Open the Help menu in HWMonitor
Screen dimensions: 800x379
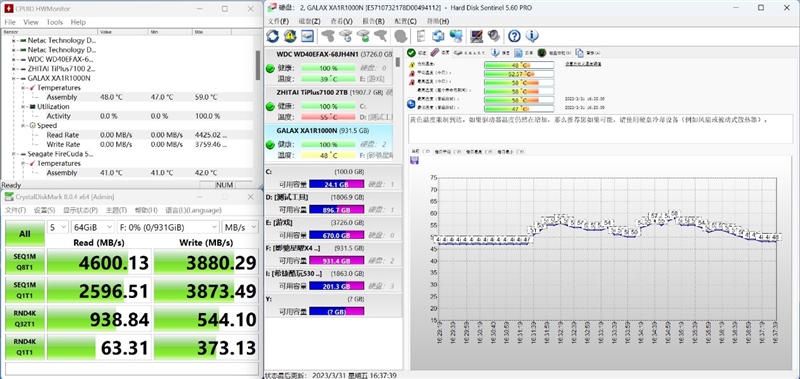(x=78, y=22)
